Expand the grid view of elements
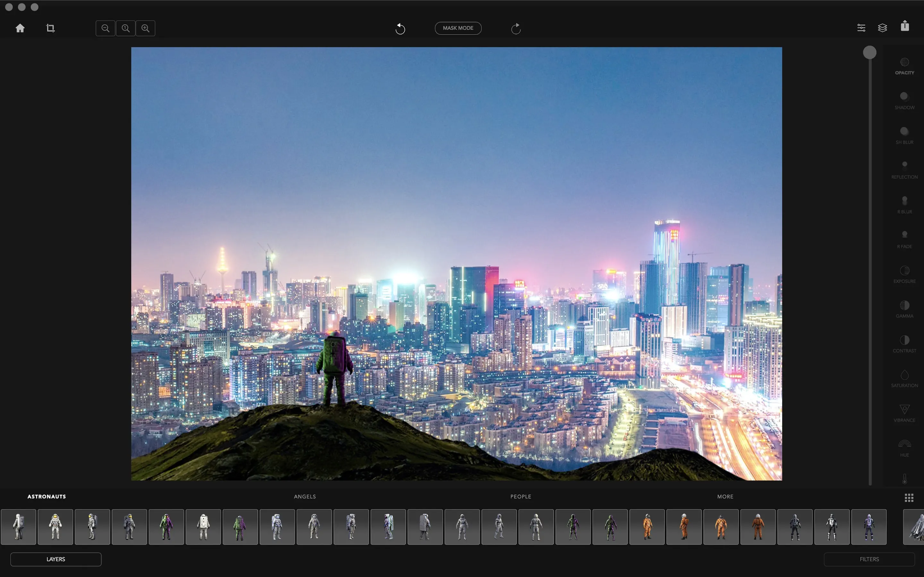924x577 pixels. [909, 498]
